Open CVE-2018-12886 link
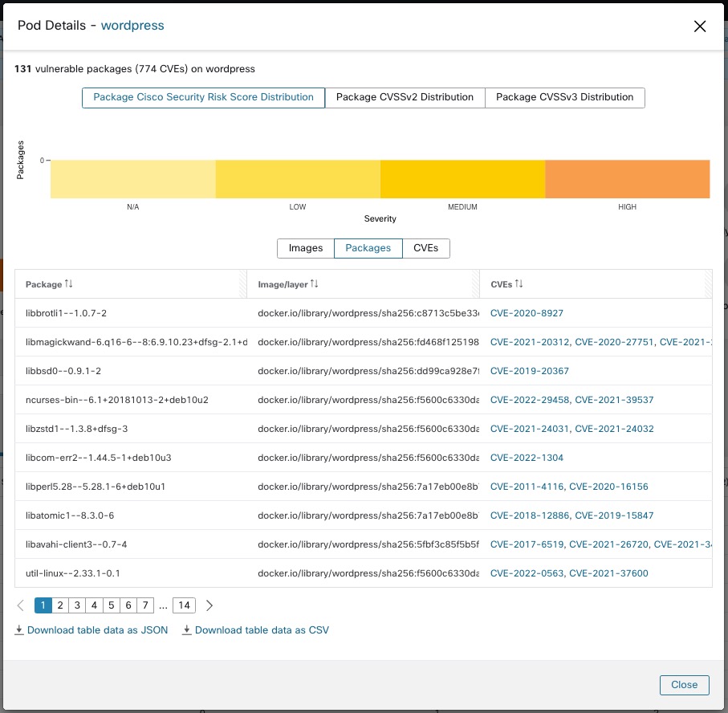The width and height of the screenshot is (728, 713). pyautogui.click(x=530, y=515)
